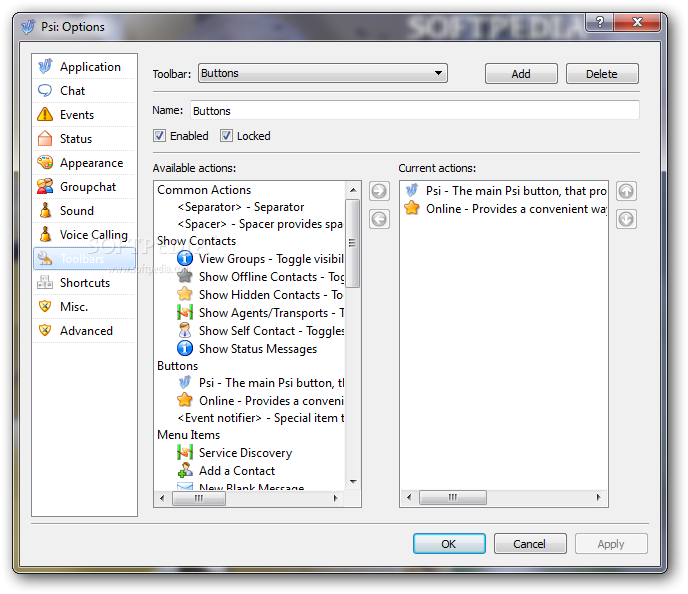Open Events warning triangle icon
This screenshot has width=688, height=594.
click(45, 114)
